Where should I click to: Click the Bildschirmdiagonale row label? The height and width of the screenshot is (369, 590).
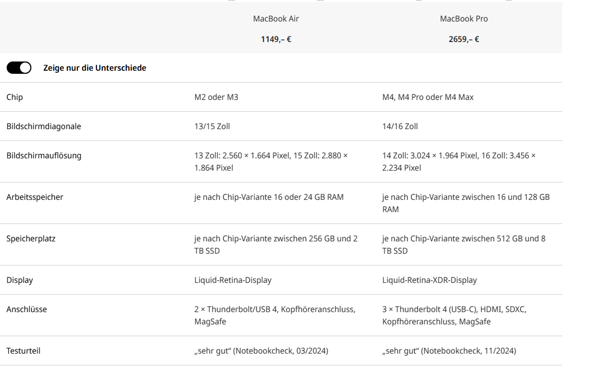click(44, 126)
